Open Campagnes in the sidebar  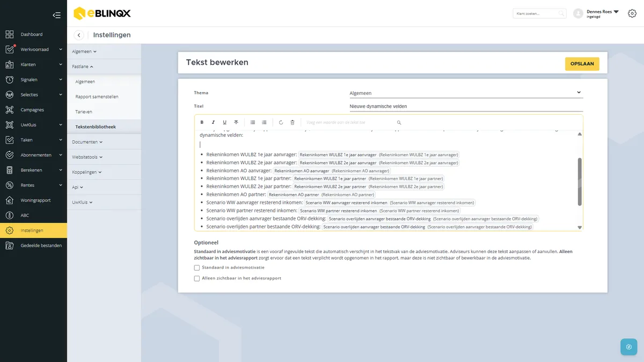(33, 110)
